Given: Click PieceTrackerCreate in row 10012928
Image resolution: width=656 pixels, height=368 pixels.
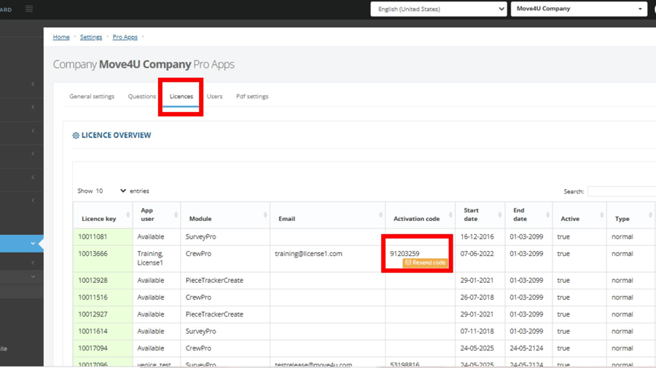Looking at the screenshot, I should point(214,281).
